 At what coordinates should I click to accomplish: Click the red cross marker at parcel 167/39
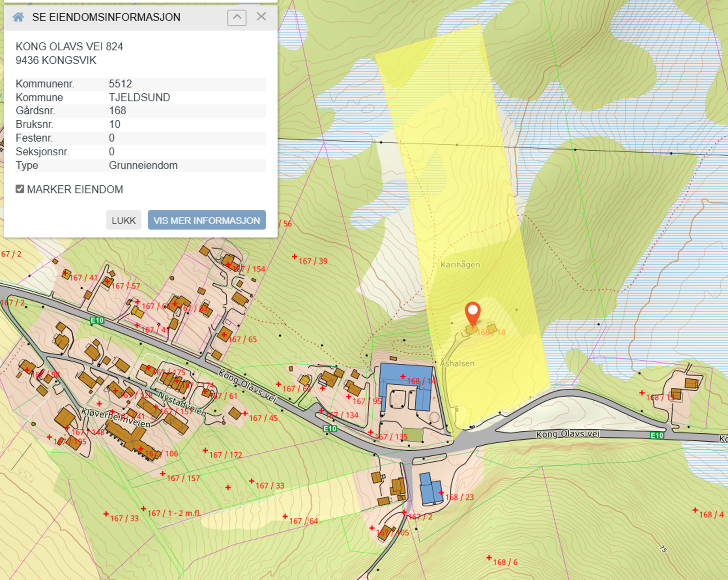(294, 257)
